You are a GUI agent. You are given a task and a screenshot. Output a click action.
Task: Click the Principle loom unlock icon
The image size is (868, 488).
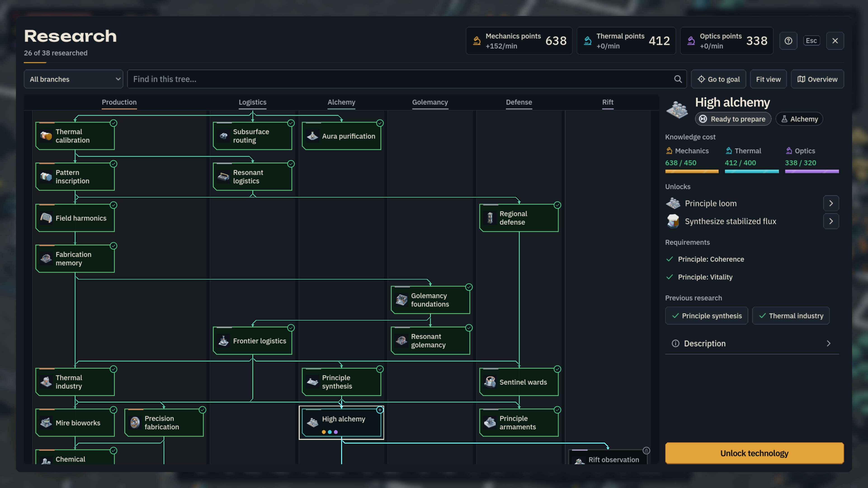coord(673,203)
